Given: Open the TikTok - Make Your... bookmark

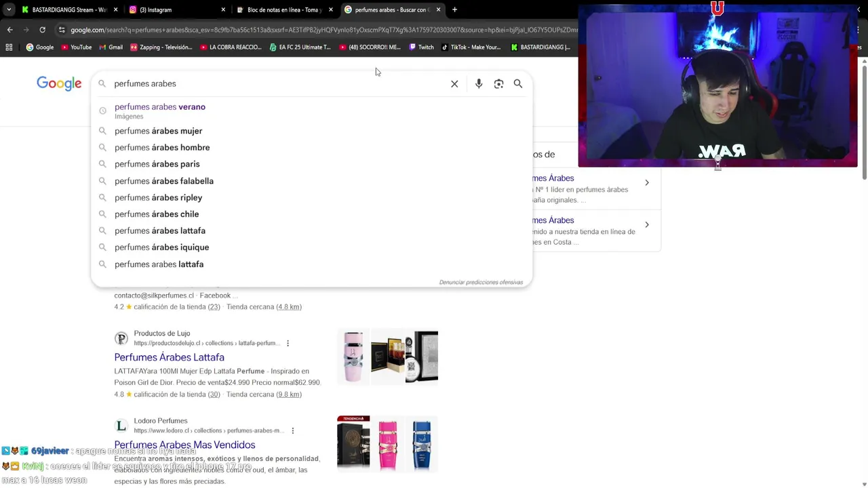Looking at the screenshot, I should click(471, 47).
